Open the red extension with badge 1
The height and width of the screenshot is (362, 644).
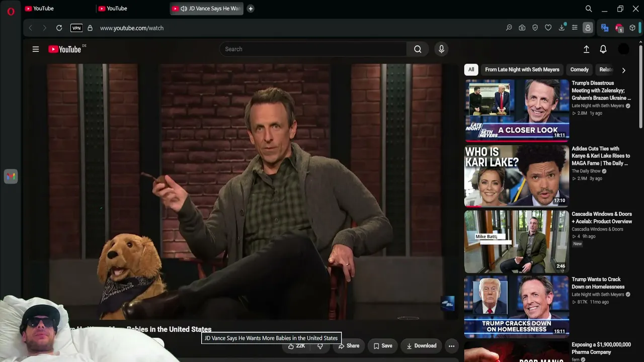click(619, 28)
